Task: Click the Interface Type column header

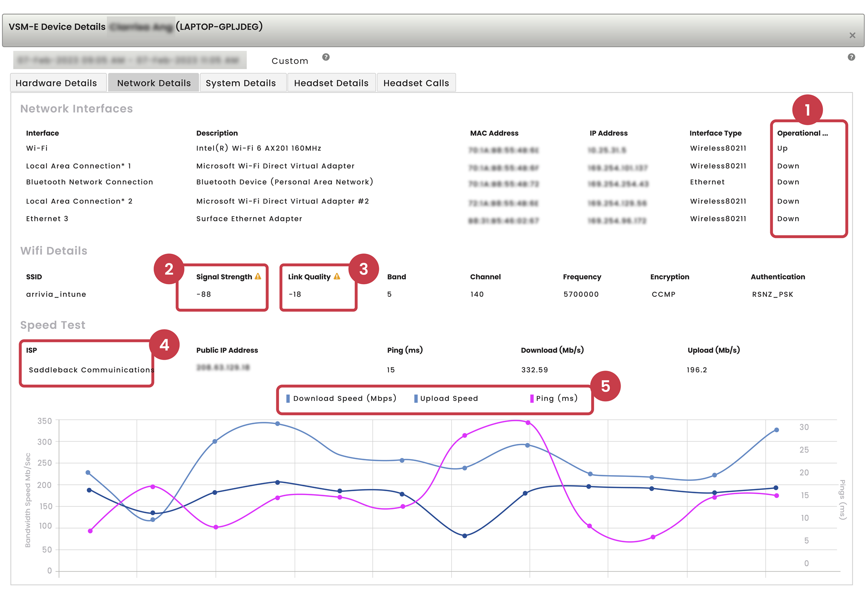Action: [x=715, y=133]
